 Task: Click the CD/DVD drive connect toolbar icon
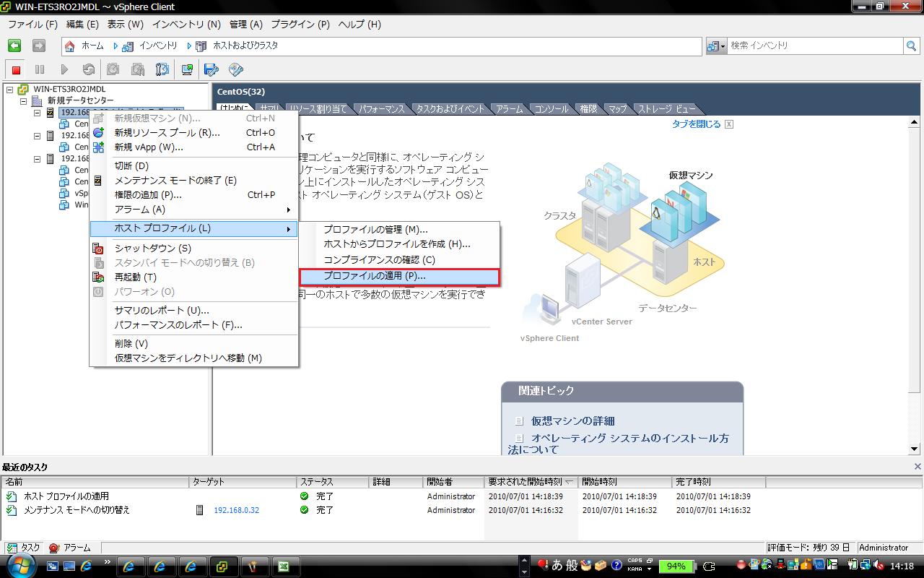235,69
